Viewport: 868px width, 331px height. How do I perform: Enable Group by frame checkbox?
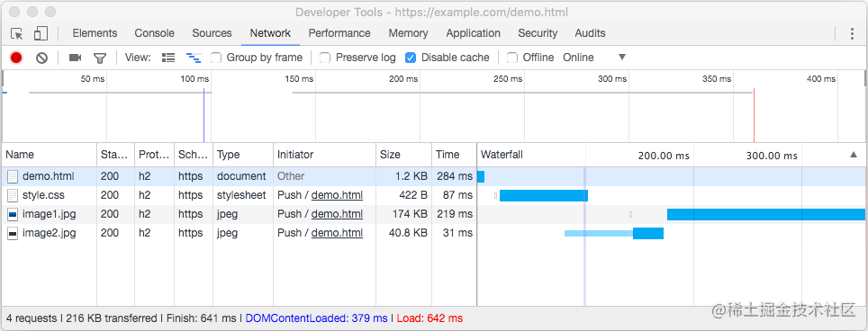click(x=216, y=58)
